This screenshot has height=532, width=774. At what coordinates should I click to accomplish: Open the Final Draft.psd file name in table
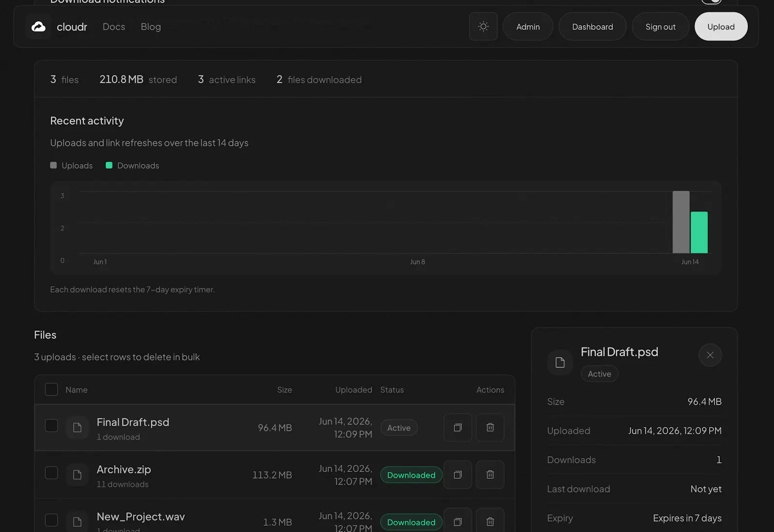[x=133, y=422]
